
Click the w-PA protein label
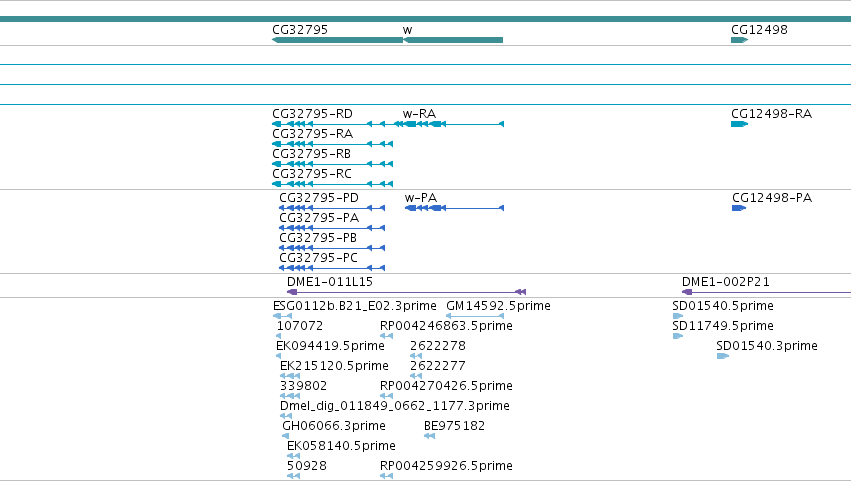(x=421, y=198)
